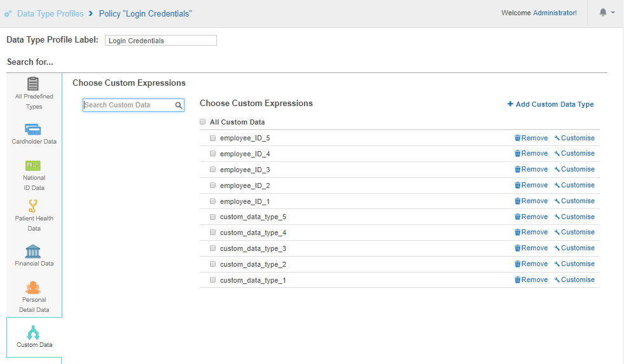624x364 pixels.
Task: Open Patient Health Data stethoscope icon
Action: (34, 206)
